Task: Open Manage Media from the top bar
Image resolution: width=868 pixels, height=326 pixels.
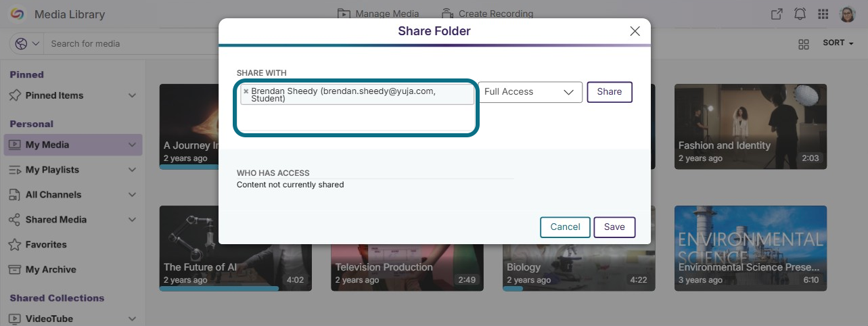Action: point(379,14)
